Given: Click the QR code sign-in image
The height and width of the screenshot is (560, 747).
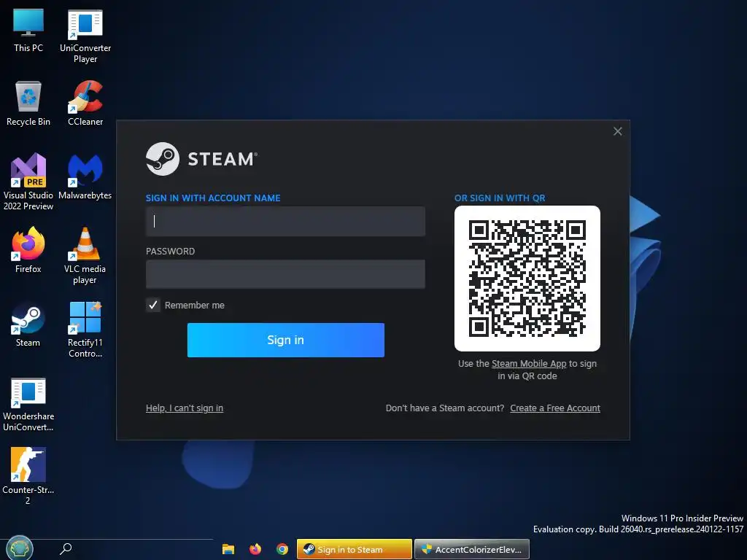Looking at the screenshot, I should click(527, 278).
